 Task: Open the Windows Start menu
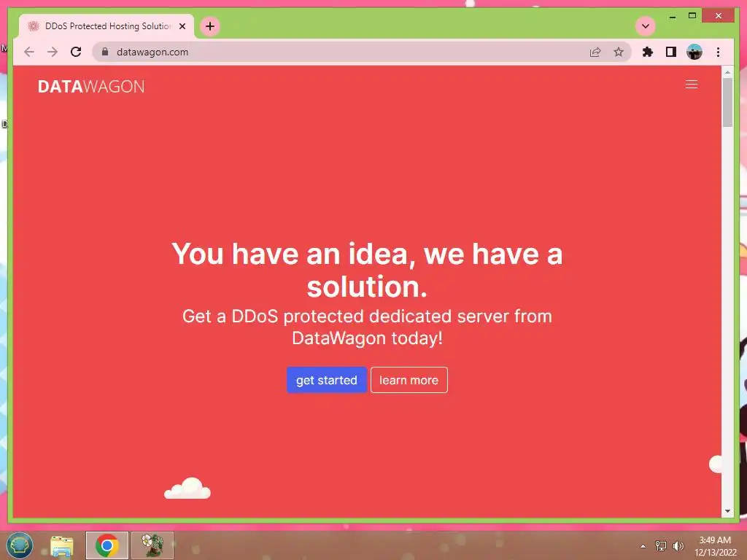point(20,545)
